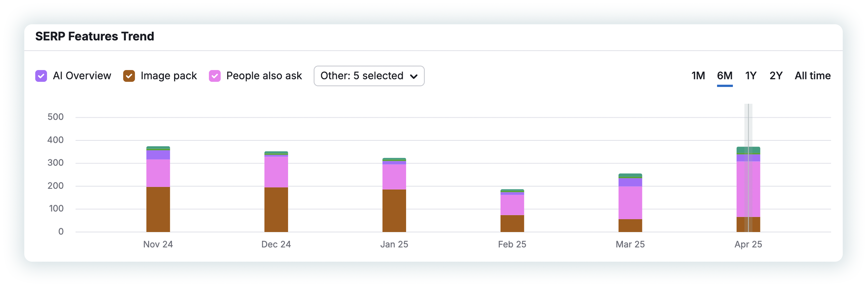This screenshot has height=287, width=868.
Task: Open the Other: 5 selected dropdown
Action: (x=369, y=76)
